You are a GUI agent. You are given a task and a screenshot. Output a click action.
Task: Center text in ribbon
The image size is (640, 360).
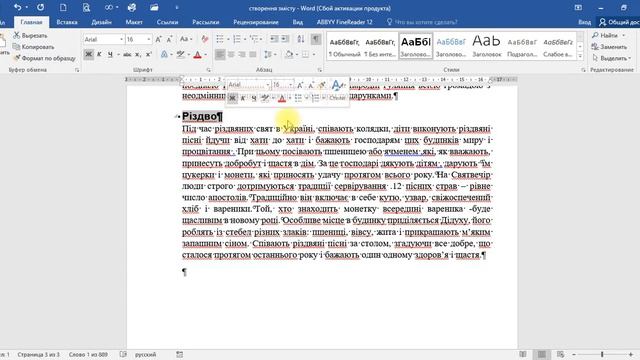[231, 54]
